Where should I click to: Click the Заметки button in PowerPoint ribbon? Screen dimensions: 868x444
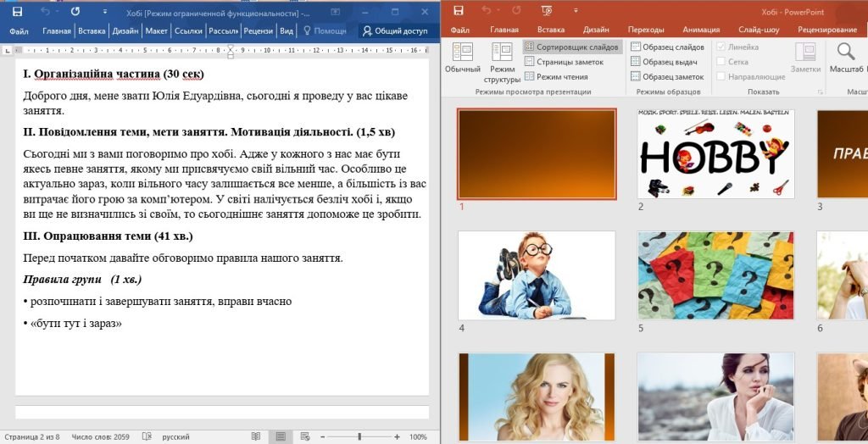tap(805, 58)
